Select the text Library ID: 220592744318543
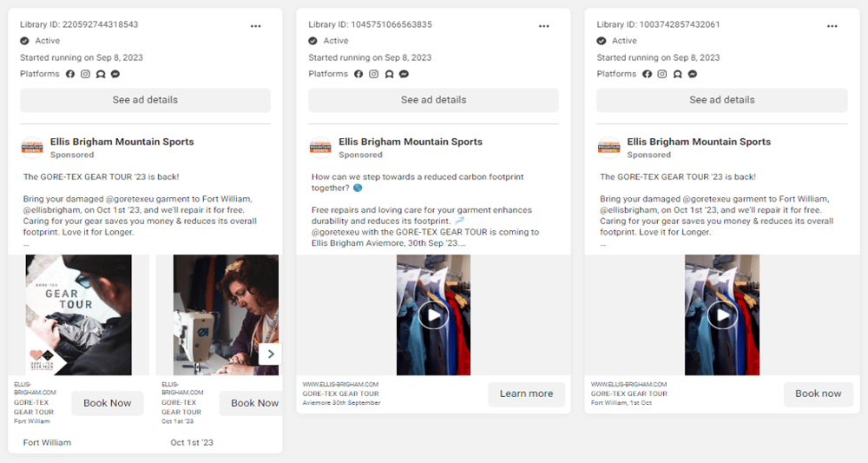The width and height of the screenshot is (868, 463). tap(79, 24)
